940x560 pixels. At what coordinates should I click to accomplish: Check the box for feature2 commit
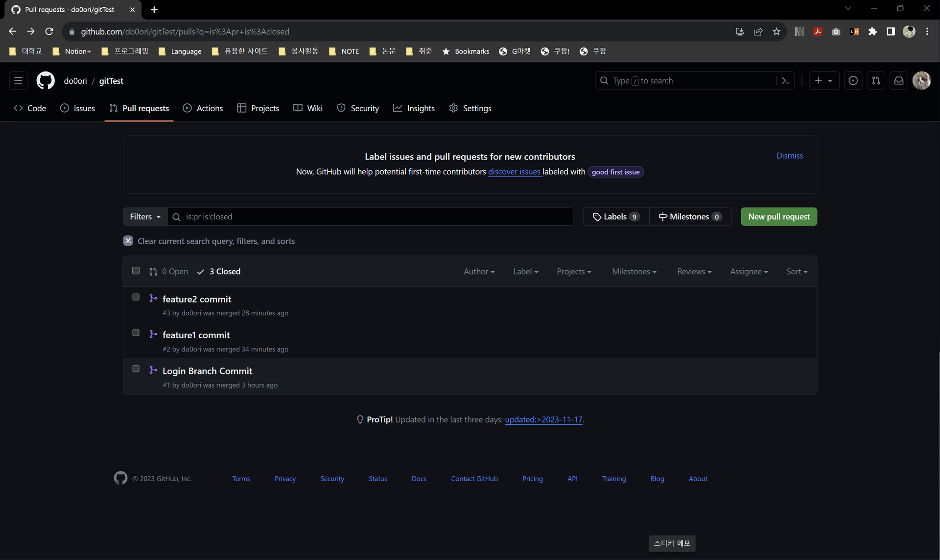coord(136,297)
